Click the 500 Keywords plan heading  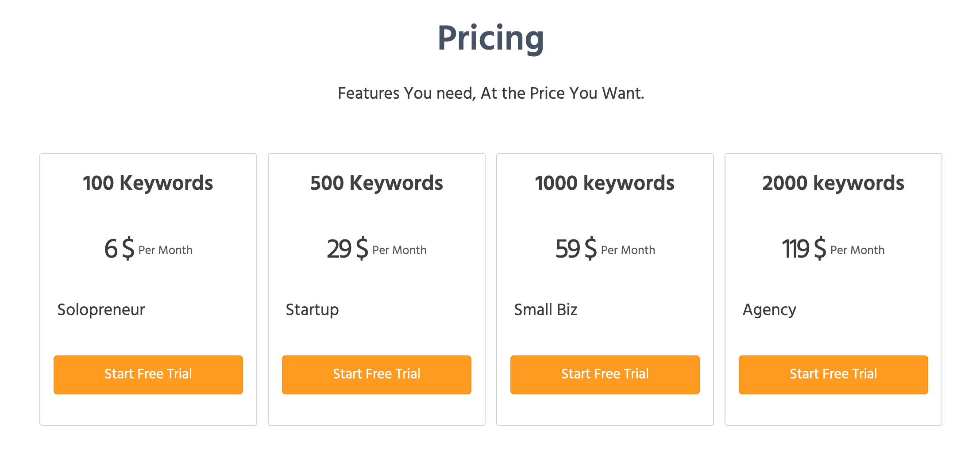point(377,183)
